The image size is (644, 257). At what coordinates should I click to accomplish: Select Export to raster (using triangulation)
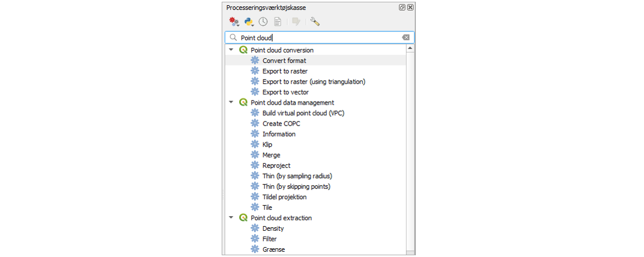(314, 82)
